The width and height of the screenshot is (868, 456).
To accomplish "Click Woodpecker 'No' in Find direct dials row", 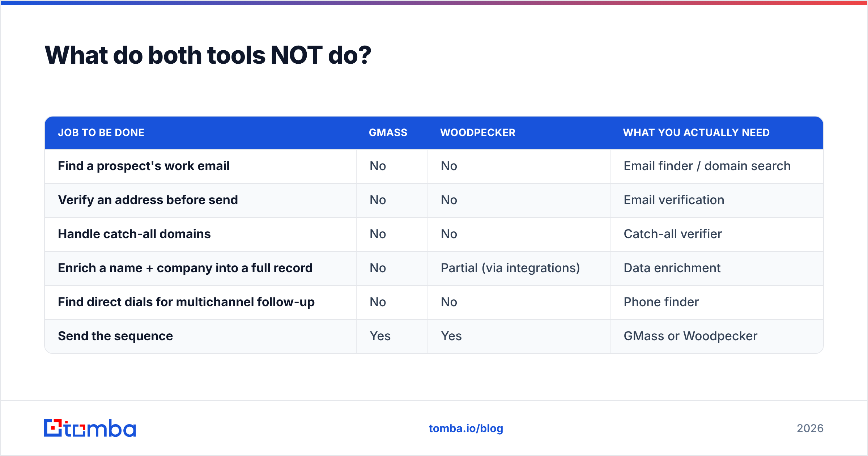I will coord(449,302).
